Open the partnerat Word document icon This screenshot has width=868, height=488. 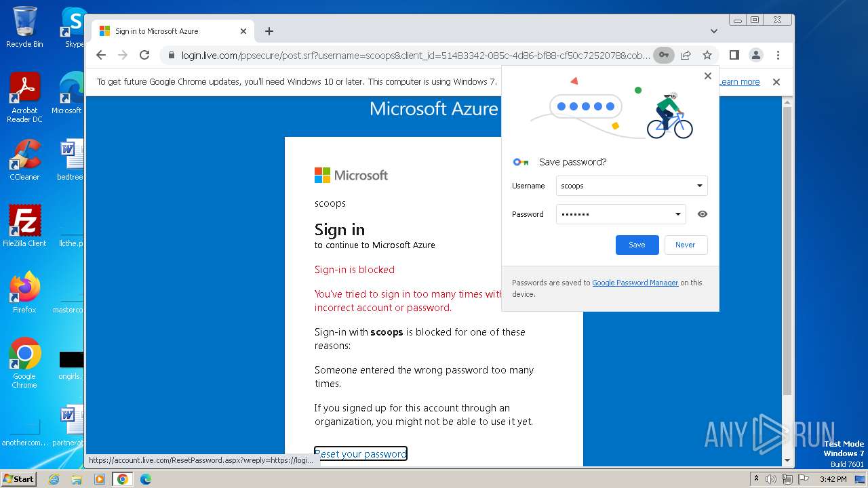click(68, 426)
